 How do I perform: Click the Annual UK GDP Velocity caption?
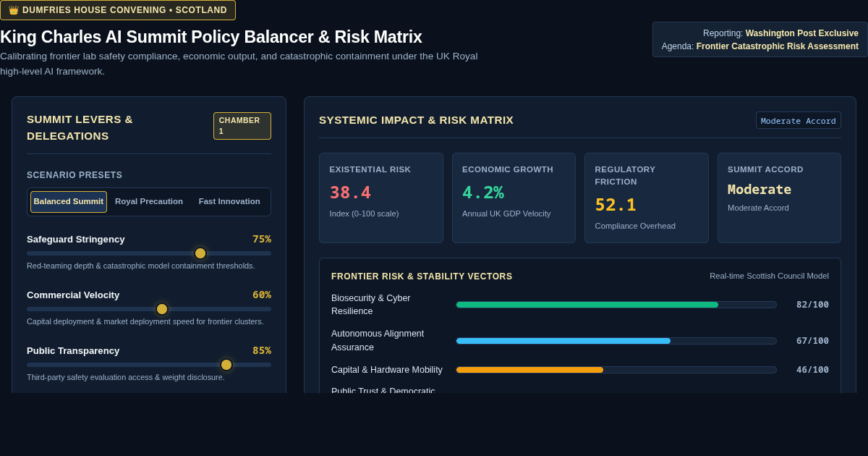click(506, 214)
